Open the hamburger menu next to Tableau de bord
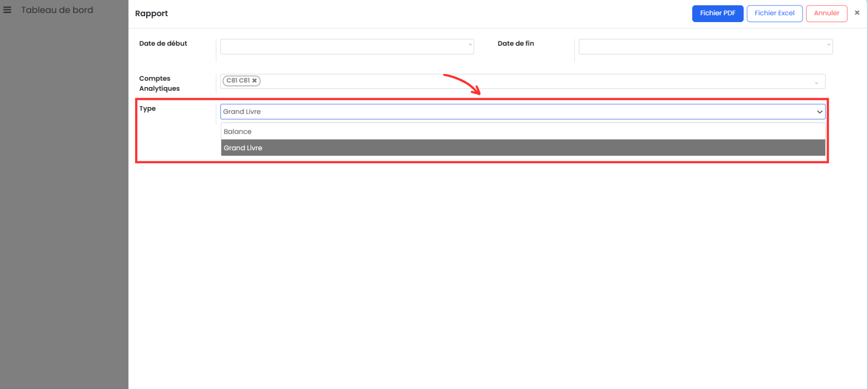Screen dimensions: 868x389 coord(7,10)
